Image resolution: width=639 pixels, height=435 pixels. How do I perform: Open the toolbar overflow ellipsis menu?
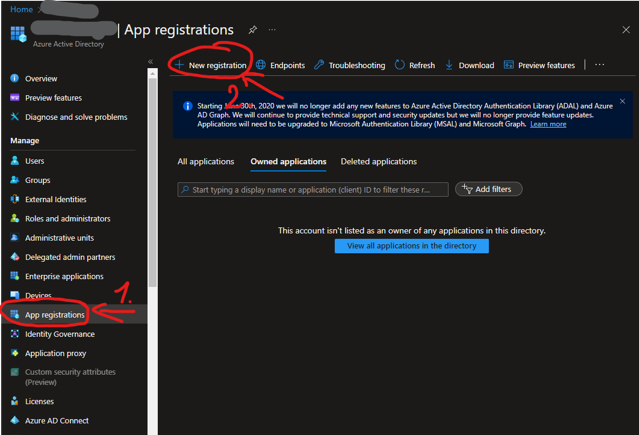pyautogui.click(x=599, y=65)
